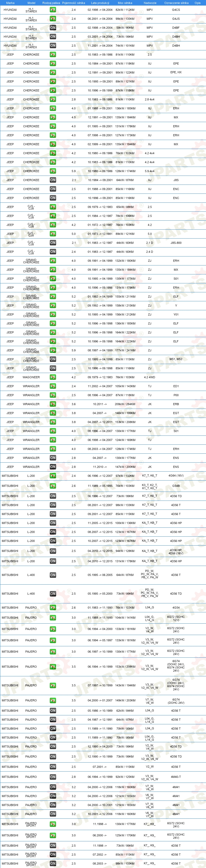Image resolution: width=206 pixels, height=868 pixels.
Task: Click the Nadwozie column header
Action: pos(150,3)
